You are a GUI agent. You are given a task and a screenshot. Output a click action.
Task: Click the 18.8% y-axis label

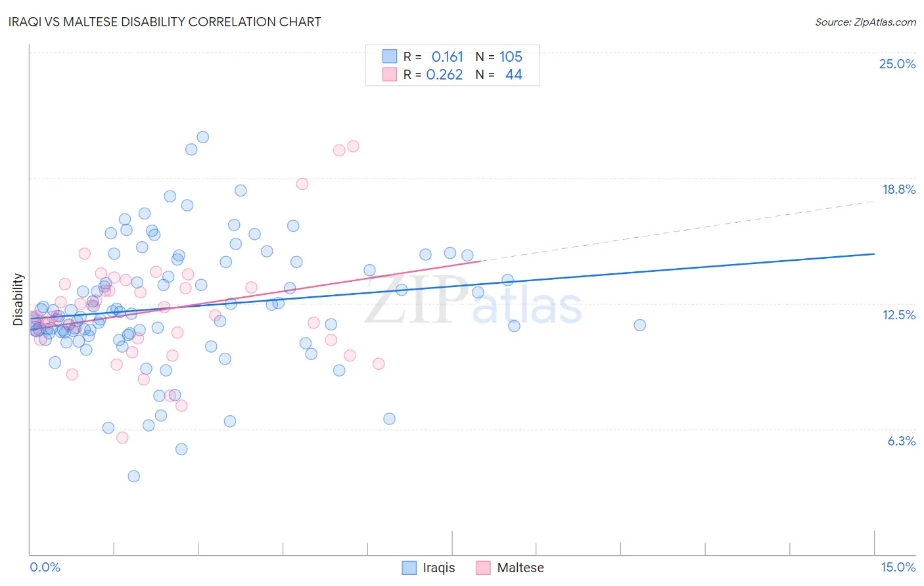click(x=898, y=189)
